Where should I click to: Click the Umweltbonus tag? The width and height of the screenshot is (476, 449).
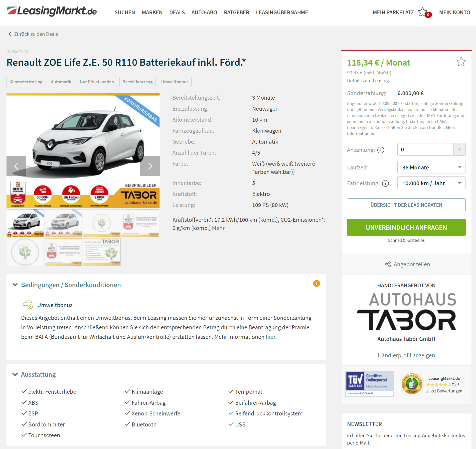(175, 82)
